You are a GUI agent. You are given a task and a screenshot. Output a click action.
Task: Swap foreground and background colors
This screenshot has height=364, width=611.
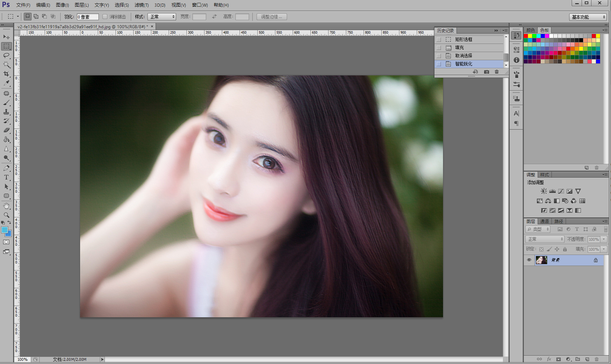[x=9, y=222]
